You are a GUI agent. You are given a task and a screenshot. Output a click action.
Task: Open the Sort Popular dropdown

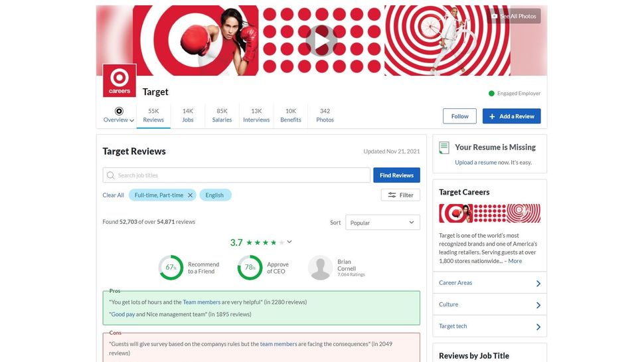pyautogui.click(x=382, y=223)
